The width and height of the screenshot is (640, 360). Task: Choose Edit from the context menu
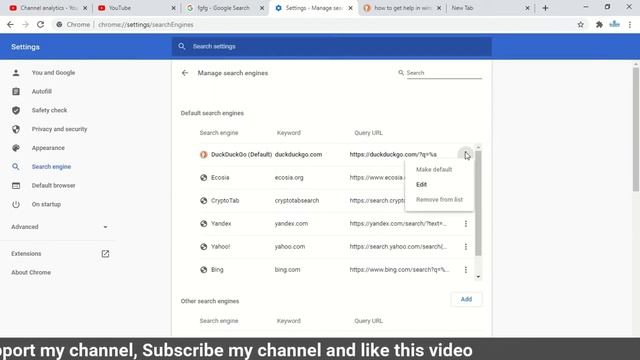tap(439, 184)
